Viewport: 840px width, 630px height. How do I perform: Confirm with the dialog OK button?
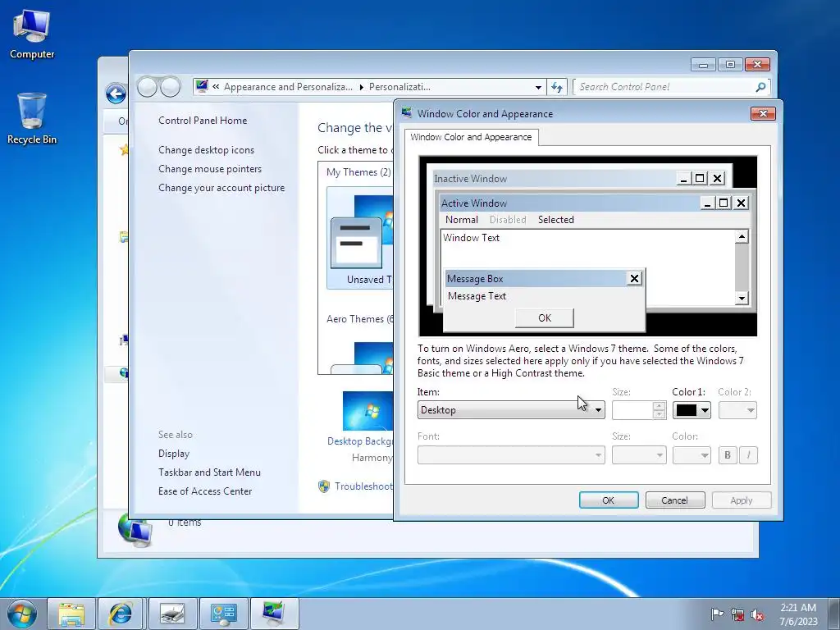(609, 500)
